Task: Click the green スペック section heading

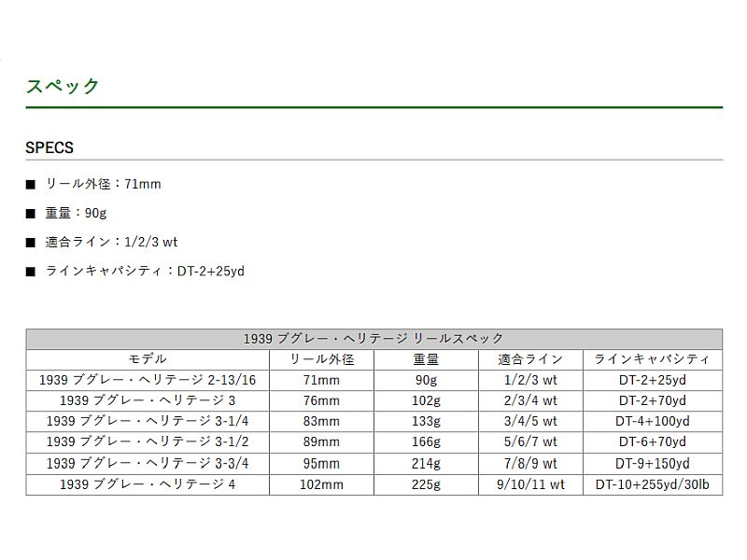Action: pos(63,86)
